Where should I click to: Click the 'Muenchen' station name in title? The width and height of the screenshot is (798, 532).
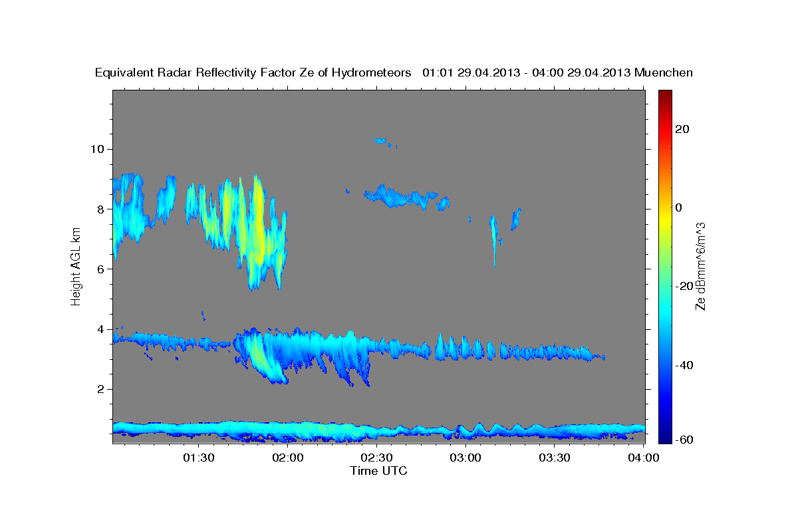click(x=664, y=73)
